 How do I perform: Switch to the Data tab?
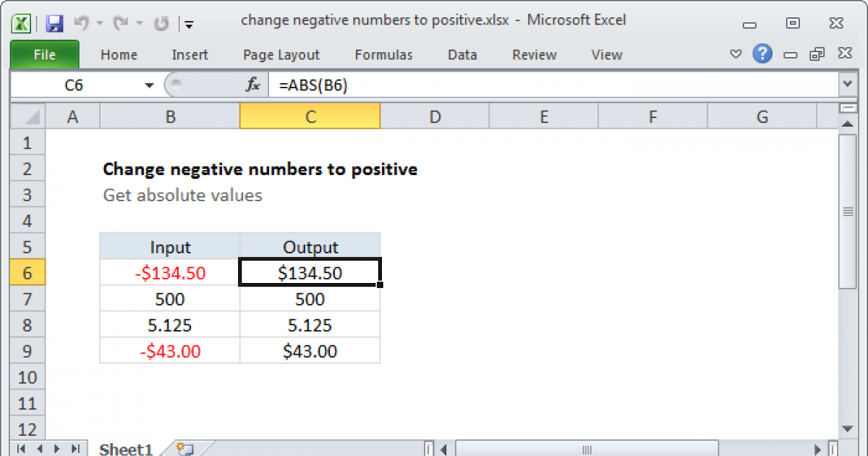click(x=461, y=54)
